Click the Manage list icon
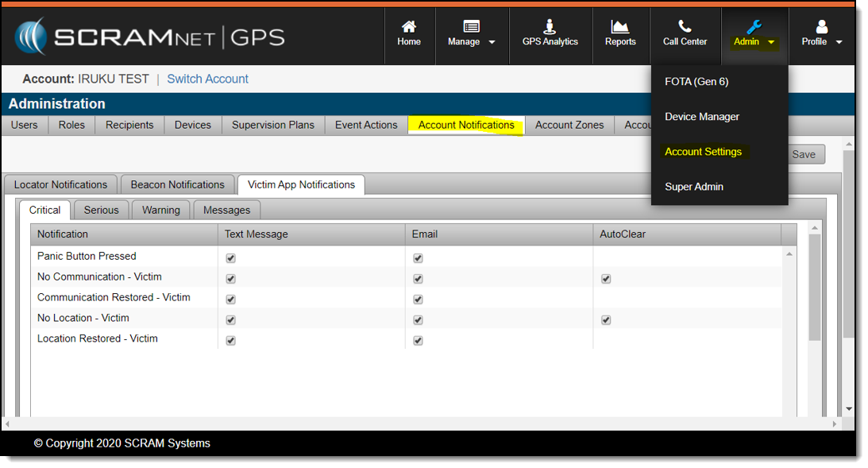This screenshot has width=868, height=468. [471, 27]
